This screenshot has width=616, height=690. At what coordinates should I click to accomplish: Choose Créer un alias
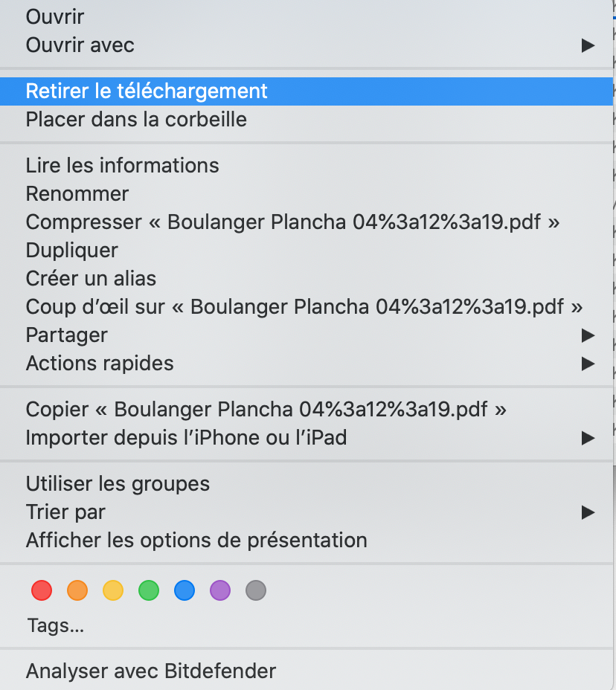tap(91, 279)
